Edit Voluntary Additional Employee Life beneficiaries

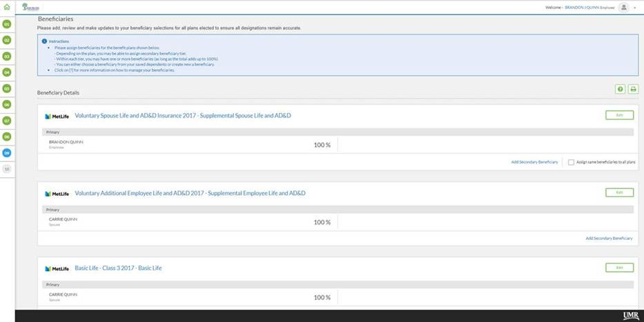pyautogui.click(x=619, y=192)
